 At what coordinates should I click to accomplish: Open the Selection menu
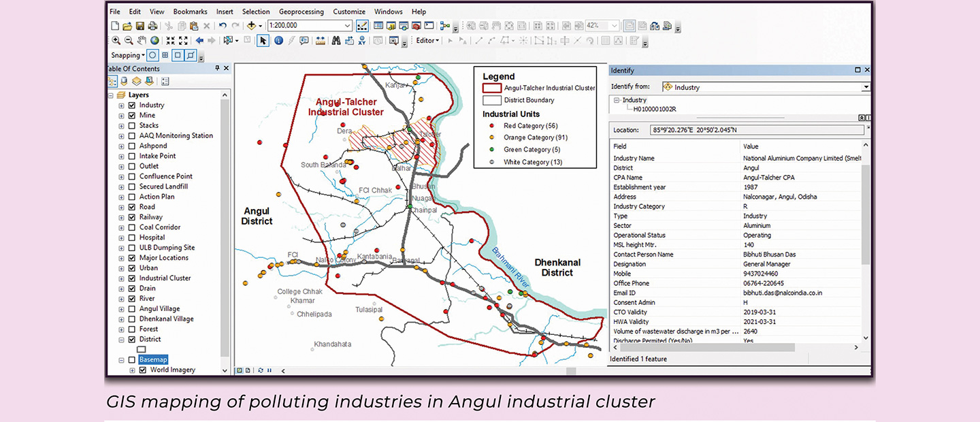tap(256, 12)
